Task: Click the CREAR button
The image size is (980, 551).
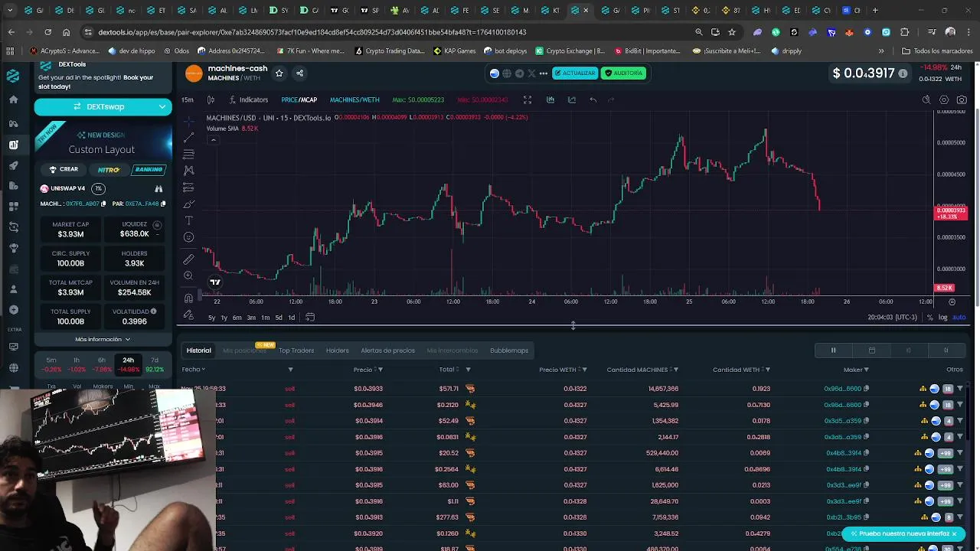Action: [64, 169]
